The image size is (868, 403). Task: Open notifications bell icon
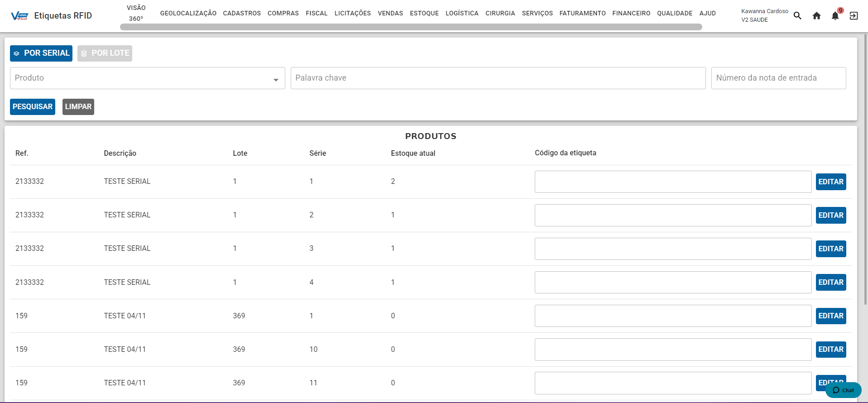point(835,16)
